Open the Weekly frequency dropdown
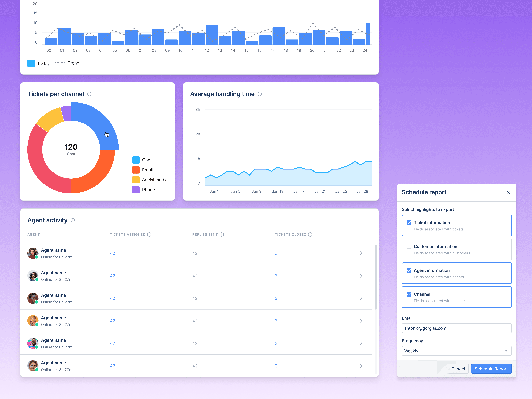Viewport: 532px width, 399px height. (x=456, y=351)
